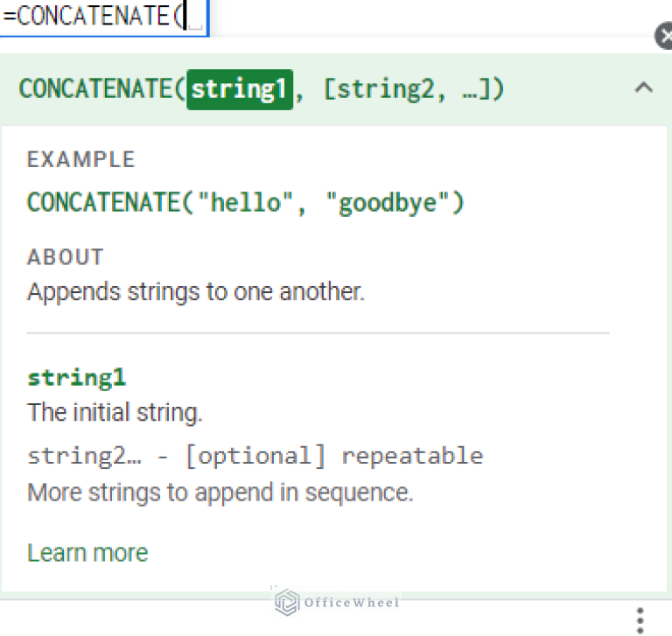This screenshot has width=672, height=636.
Task: Click the 'string2… - [optional] repeatable' line
Action: [255, 456]
